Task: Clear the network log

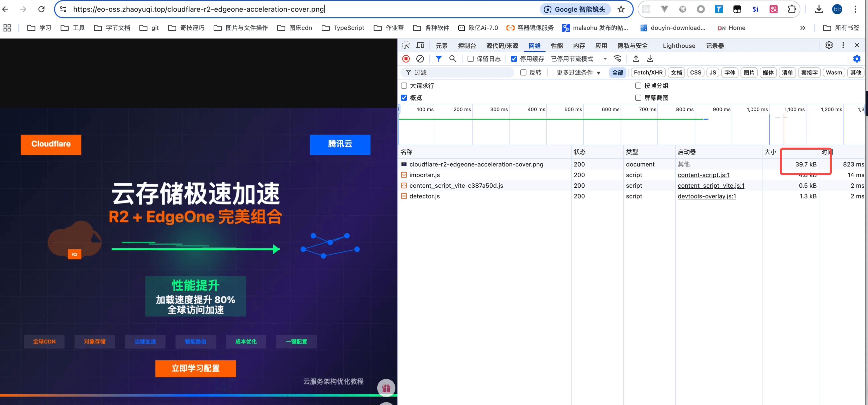Action: click(420, 59)
